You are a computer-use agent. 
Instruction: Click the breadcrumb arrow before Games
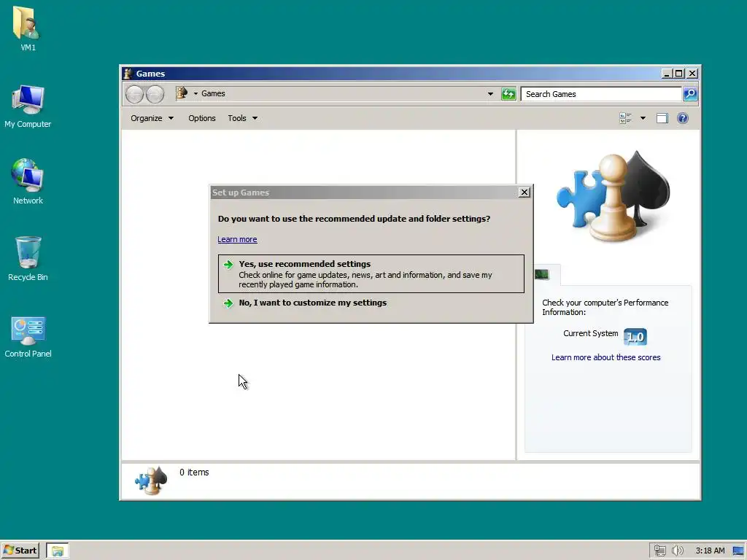pos(196,93)
